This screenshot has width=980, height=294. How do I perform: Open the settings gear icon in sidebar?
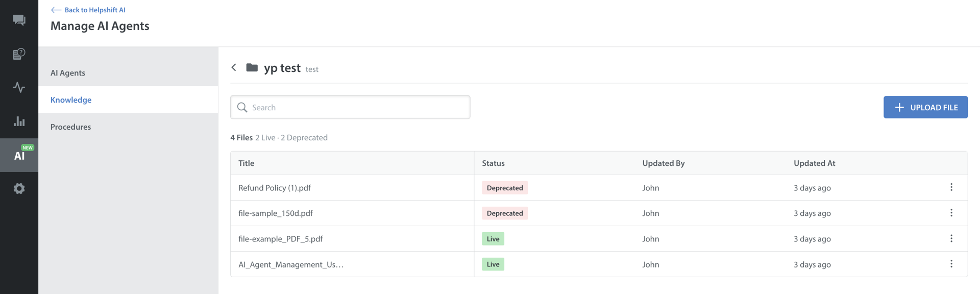click(x=19, y=189)
